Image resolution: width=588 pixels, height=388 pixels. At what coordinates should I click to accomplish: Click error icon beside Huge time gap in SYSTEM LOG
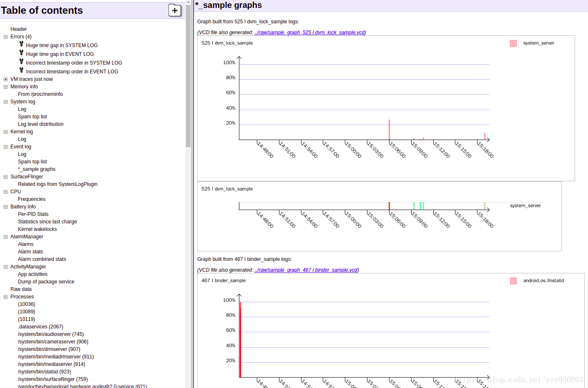click(21, 44)
